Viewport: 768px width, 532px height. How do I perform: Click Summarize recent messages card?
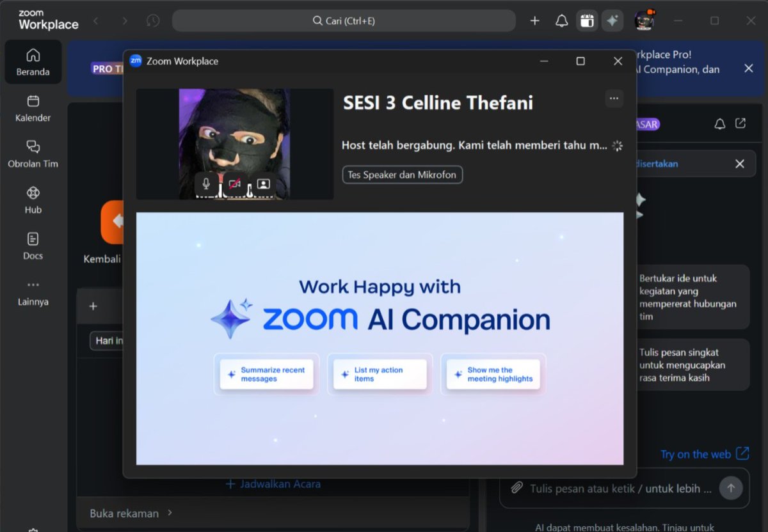[x=266, y=375]
